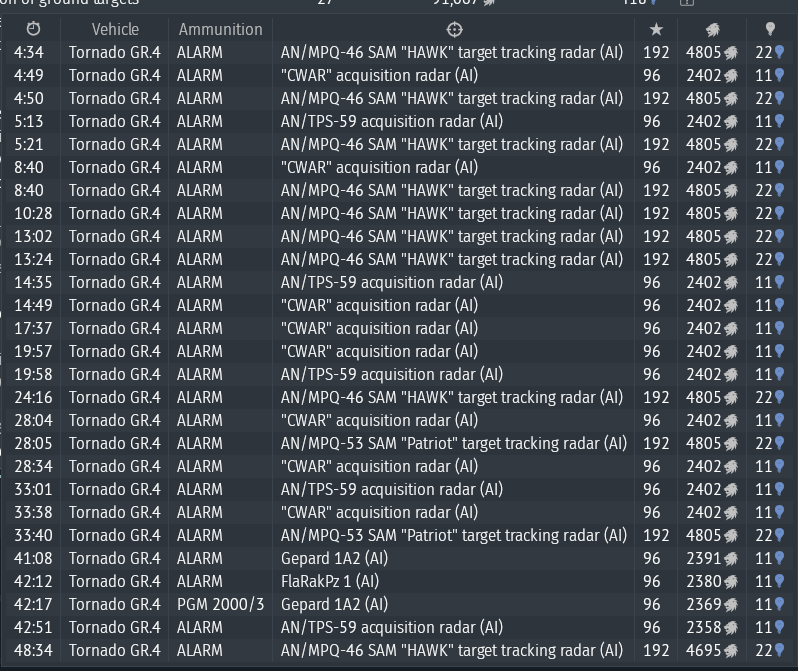
Task: Click the silver lion icon in 5:13 row
Action: tap(731, 122)
